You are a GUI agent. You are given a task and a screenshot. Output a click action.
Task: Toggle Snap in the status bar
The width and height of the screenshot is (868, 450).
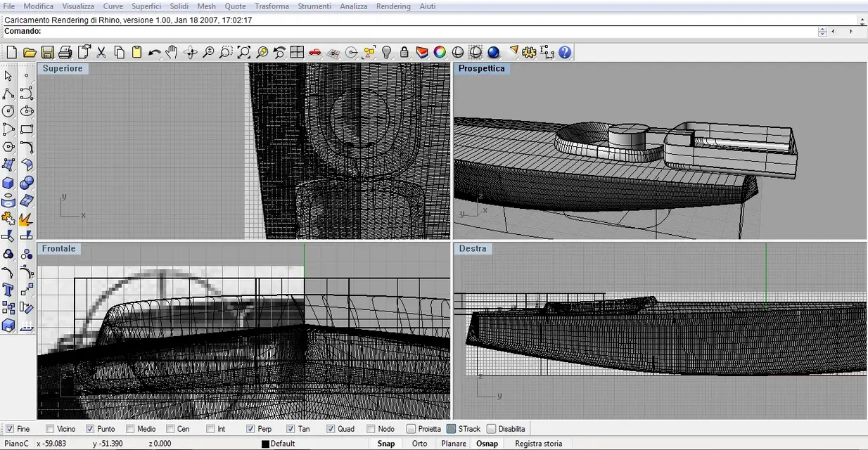coord(386,444)
